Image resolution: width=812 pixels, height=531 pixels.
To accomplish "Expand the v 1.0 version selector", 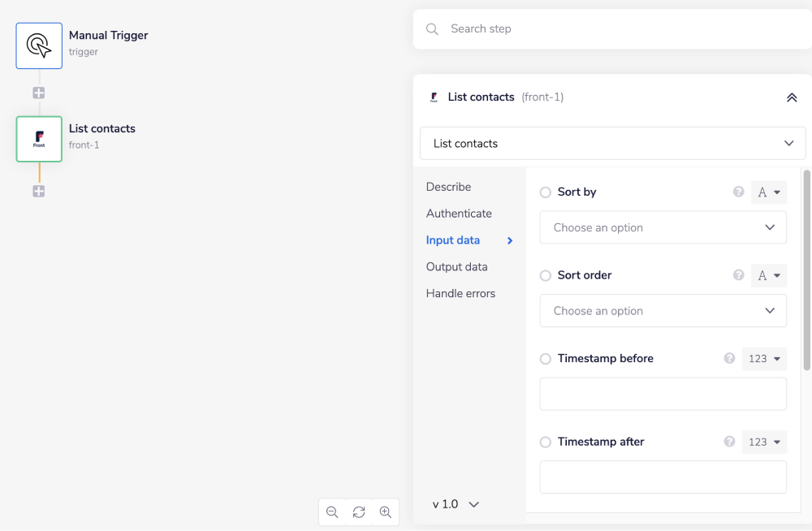I will click(456, 504).
